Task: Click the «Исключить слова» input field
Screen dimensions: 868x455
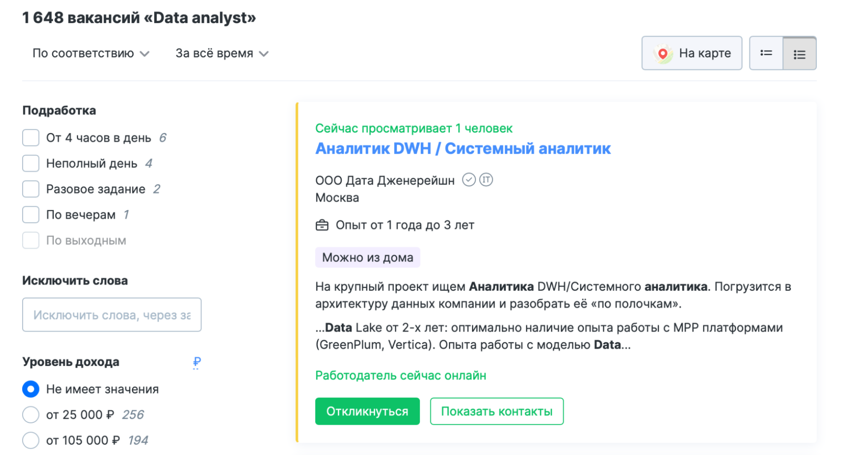Action: point(111,315)
